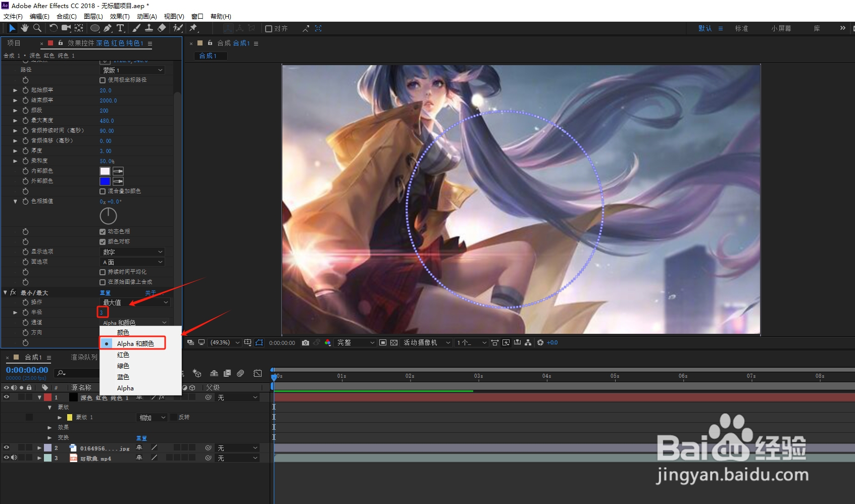
Task: Enable the 使用极坐标路径 checkbox
Action: [103, 80]
